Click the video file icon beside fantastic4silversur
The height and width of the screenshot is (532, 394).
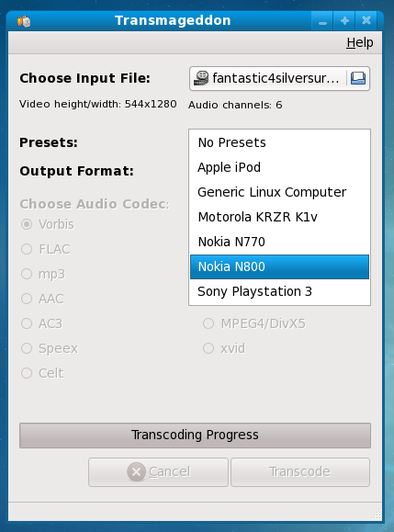[201, 78]
